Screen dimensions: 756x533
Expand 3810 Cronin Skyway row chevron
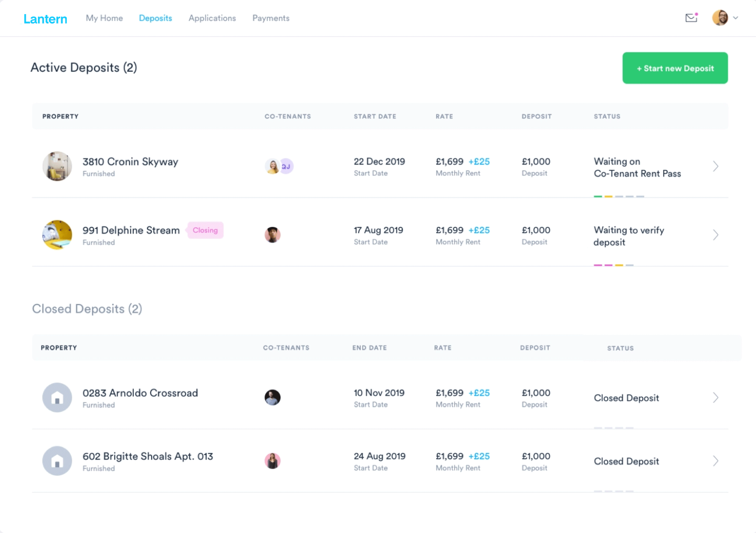tap(716, 166)
